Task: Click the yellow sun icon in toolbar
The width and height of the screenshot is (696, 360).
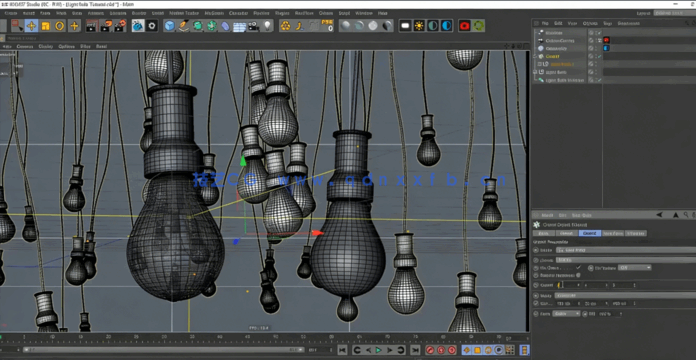Action: [x=419, y=26]
